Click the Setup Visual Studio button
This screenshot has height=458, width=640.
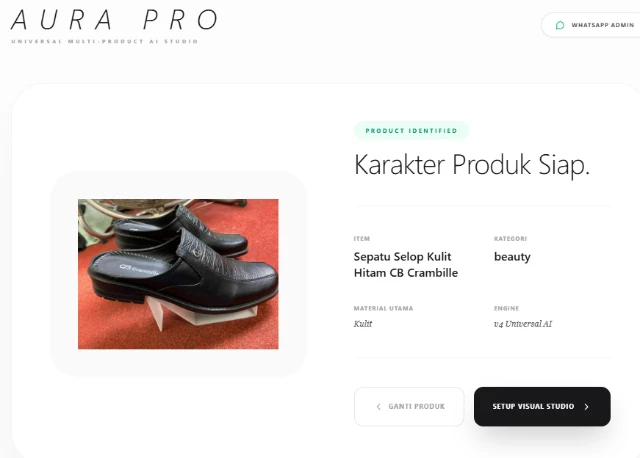coord(542,407)
